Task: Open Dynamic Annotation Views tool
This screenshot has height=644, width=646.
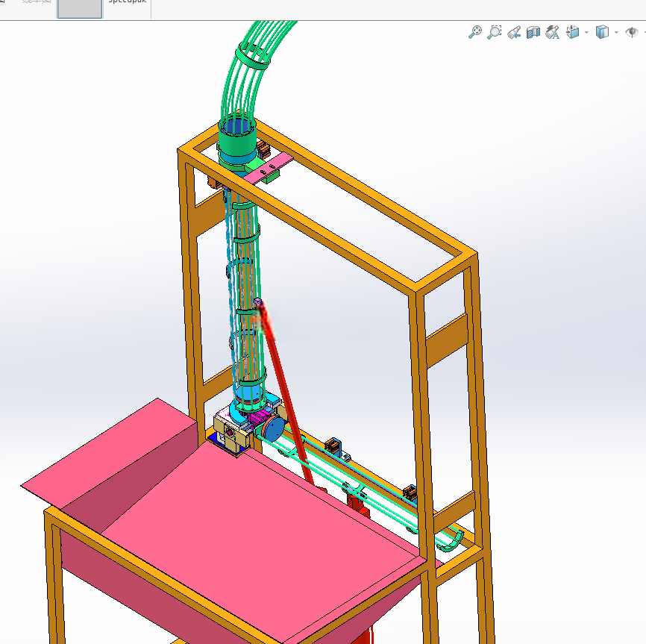Action: (553, 32)
